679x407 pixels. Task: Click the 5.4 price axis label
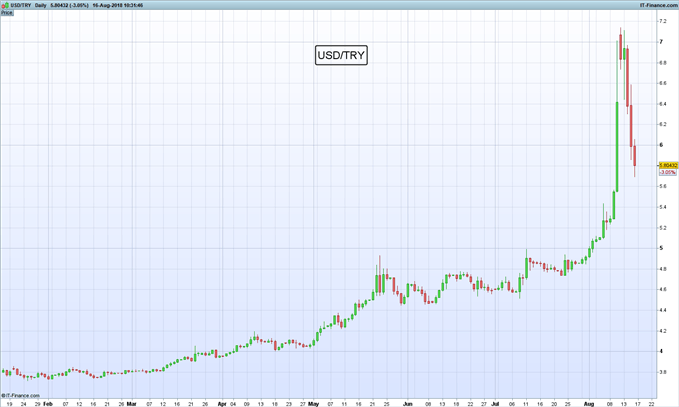[x=663, y=207]
